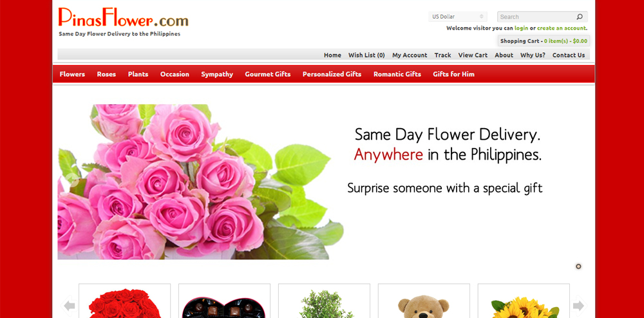Open the Gifts for Him category
Screen dimensions: 644x318
(x=453, y=74)
